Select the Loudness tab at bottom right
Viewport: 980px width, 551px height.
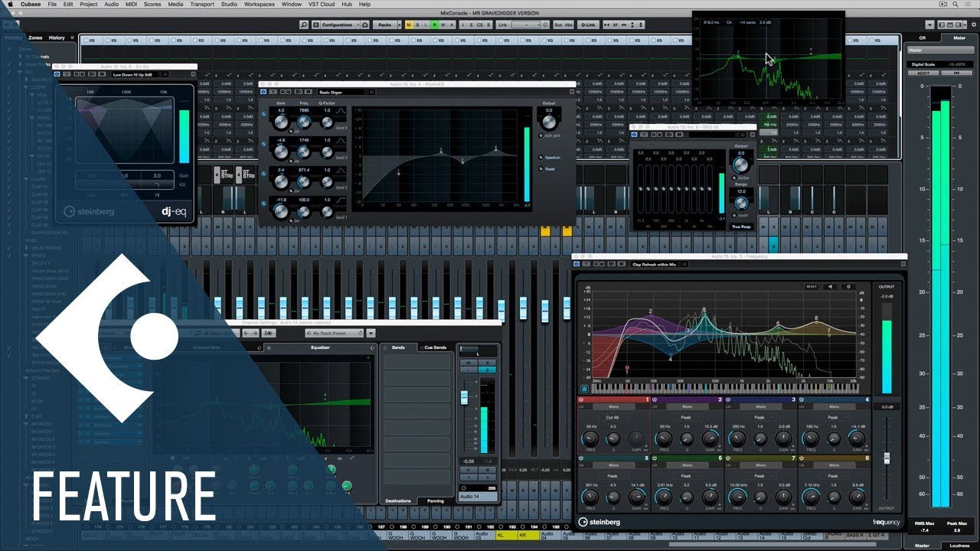point(959,546)
